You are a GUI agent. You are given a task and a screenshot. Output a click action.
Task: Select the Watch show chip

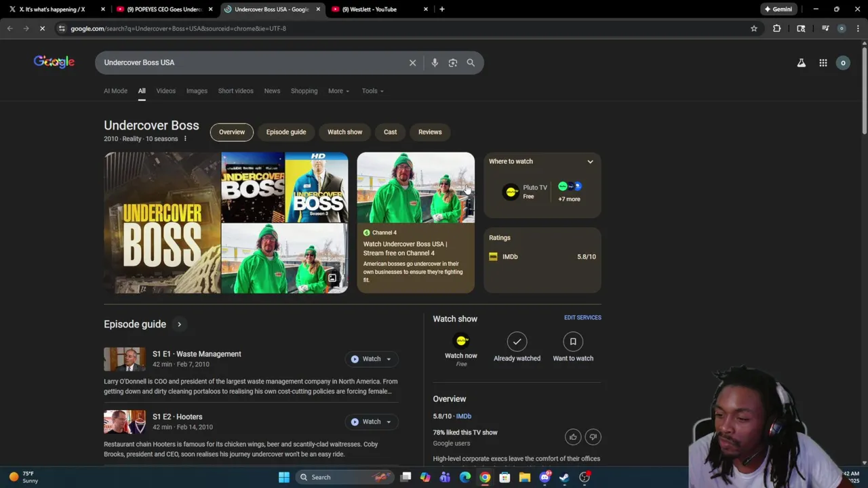[345, 132]
